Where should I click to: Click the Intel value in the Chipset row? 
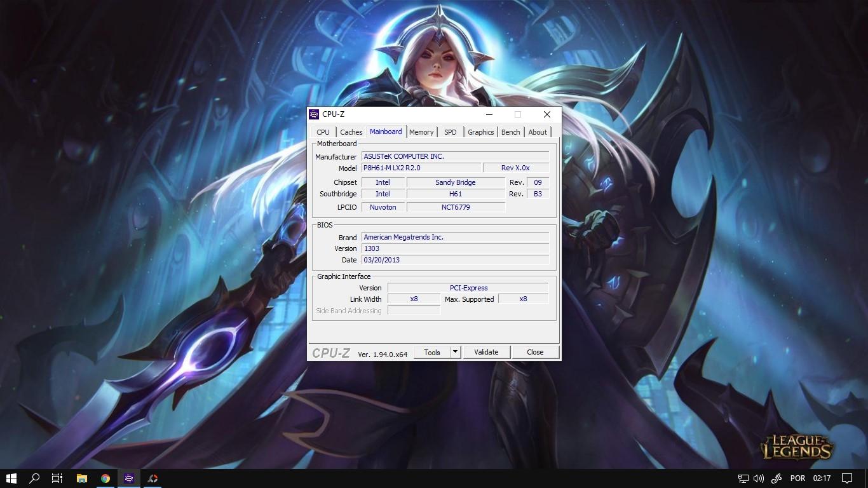[x=383, y=182]
